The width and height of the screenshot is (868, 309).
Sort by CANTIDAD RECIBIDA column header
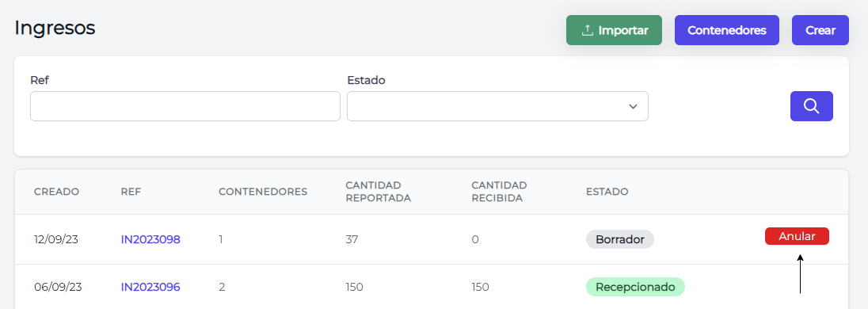(x=499, y=192)
